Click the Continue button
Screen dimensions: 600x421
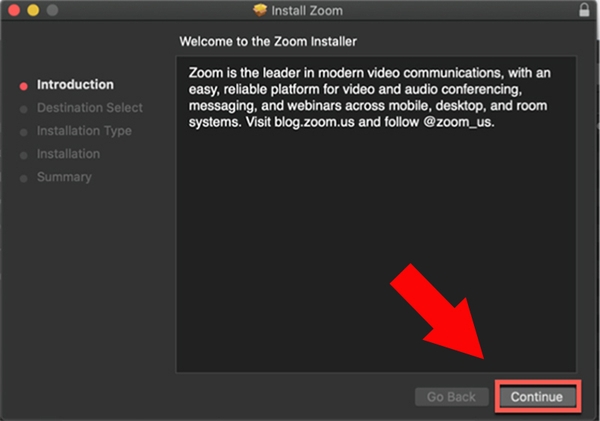click(x=538, y=397)
